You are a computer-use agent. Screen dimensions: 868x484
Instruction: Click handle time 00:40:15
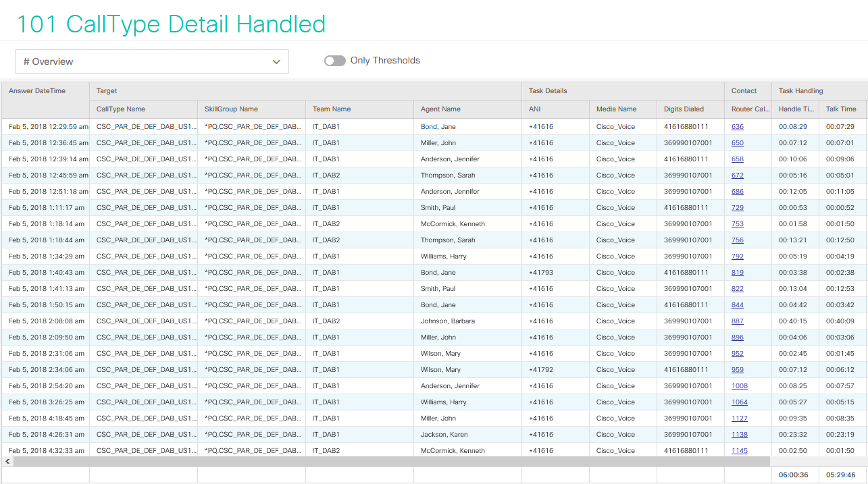point(793,321)
